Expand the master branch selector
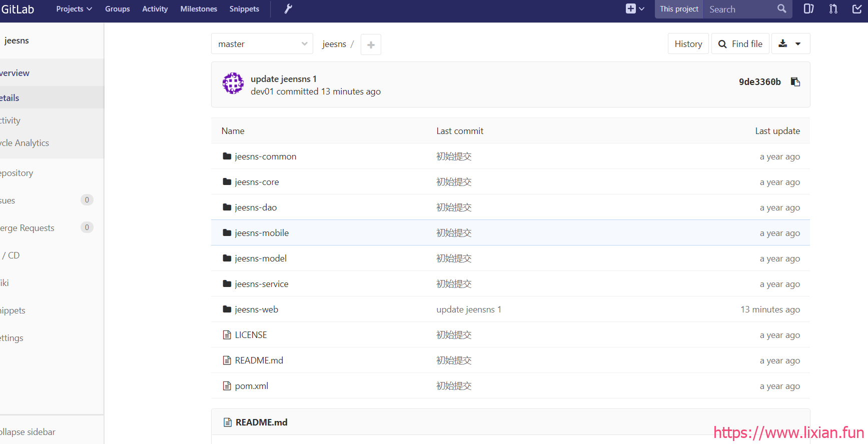The width and height of the screenshot is (868, 444). (x=262, y=44)
